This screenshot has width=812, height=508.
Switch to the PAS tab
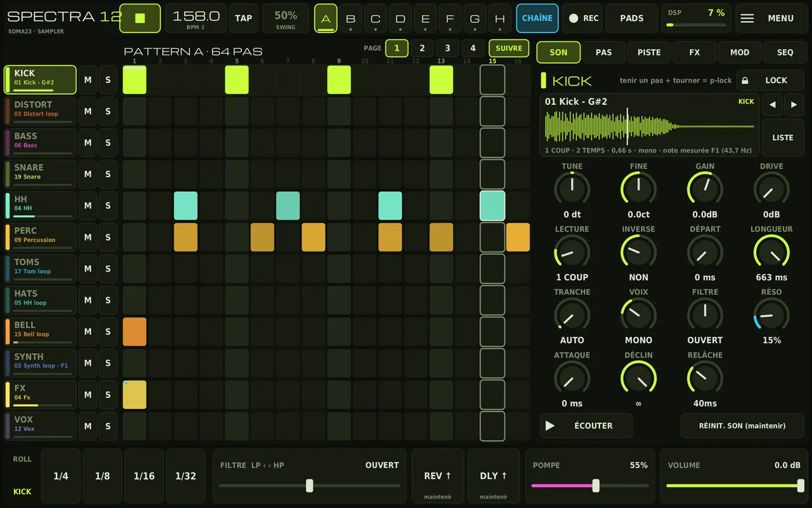click(604, 53)
